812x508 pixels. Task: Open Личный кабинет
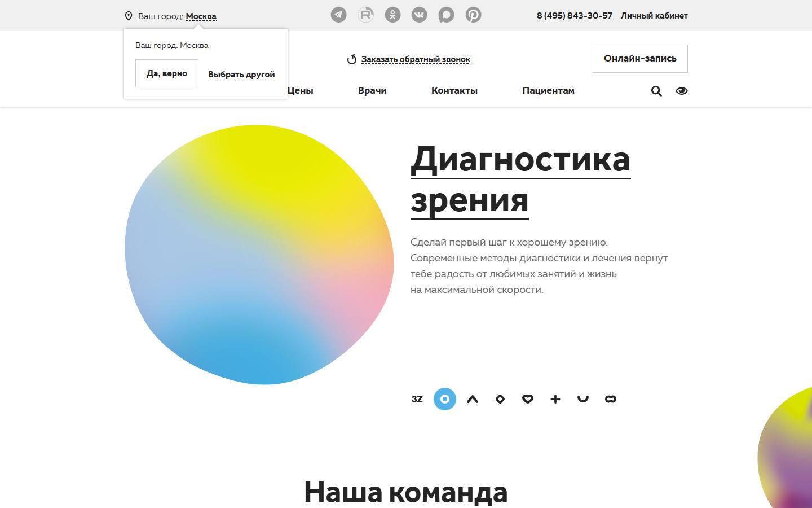pos(654,16)
